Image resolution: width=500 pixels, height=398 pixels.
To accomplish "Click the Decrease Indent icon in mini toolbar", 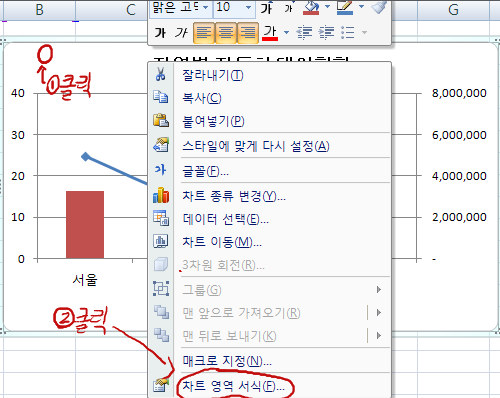I will (304, 33).
